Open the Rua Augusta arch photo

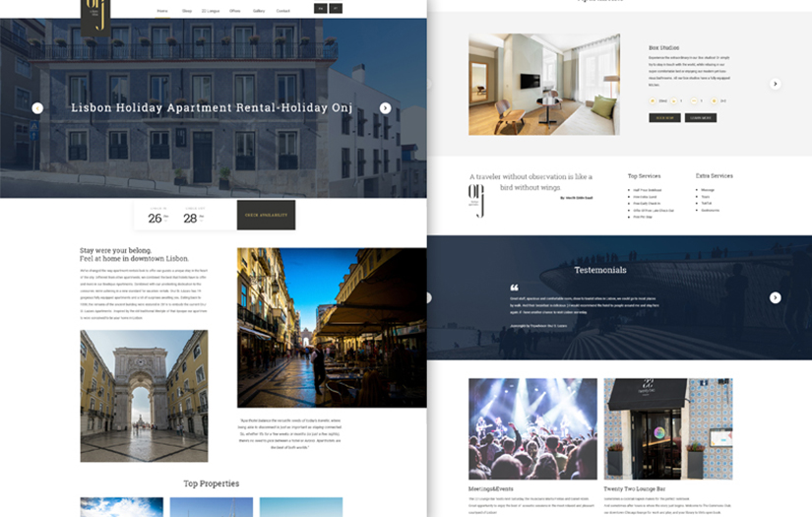[144, 396]
